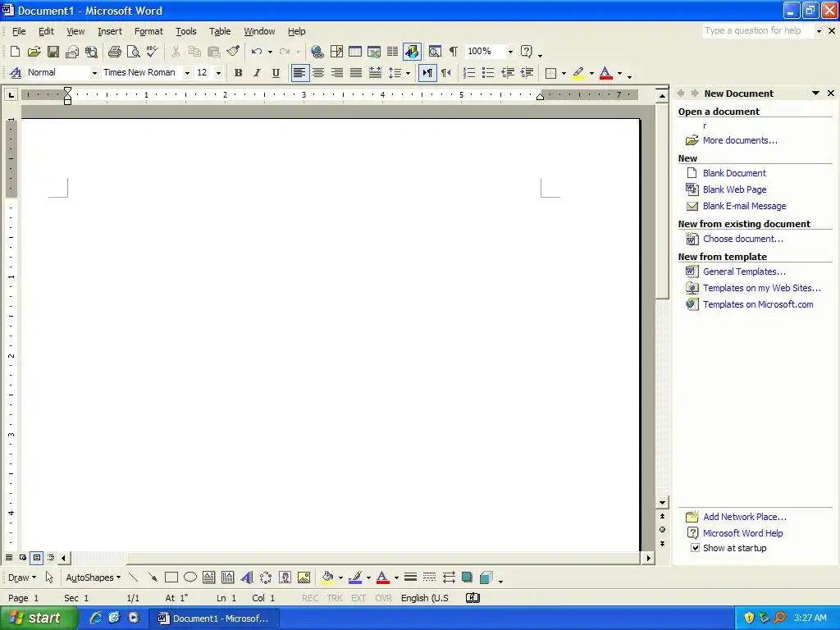Open the AutoShapes menu
This screenshot has width=840, height=630.
coord(93,577)
